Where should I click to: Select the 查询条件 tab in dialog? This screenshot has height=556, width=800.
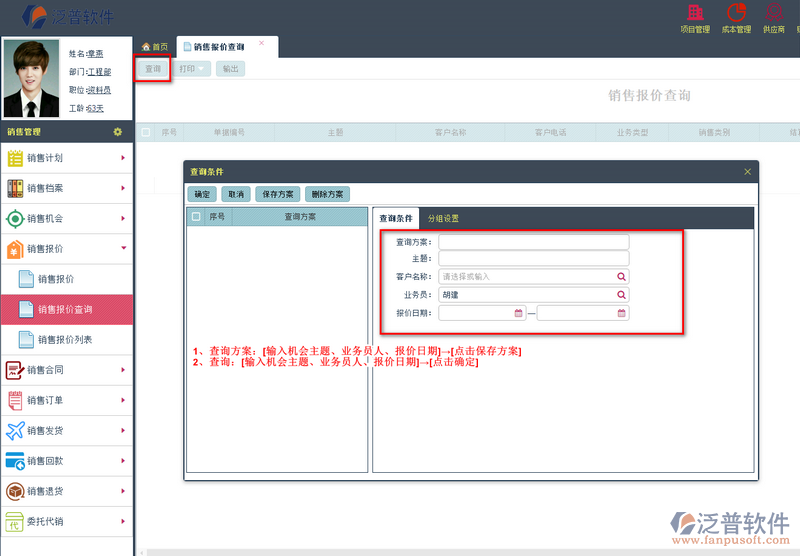click(x=396, y=218)
